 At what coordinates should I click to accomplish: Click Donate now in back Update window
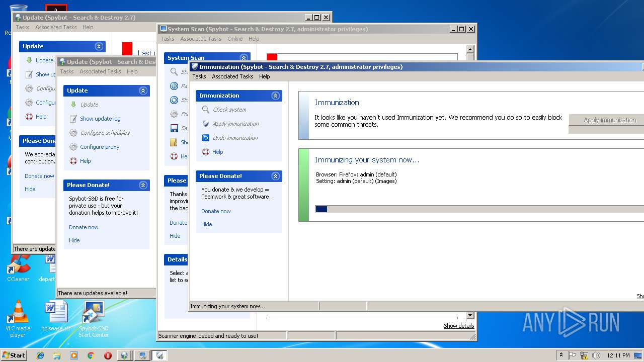point(39,176)
